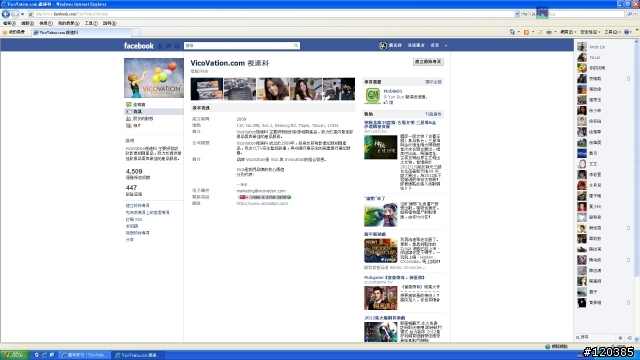This screenshot has width=640, height=360.
Task: Click the browser Forward arrow button
Action: [15, 14]
